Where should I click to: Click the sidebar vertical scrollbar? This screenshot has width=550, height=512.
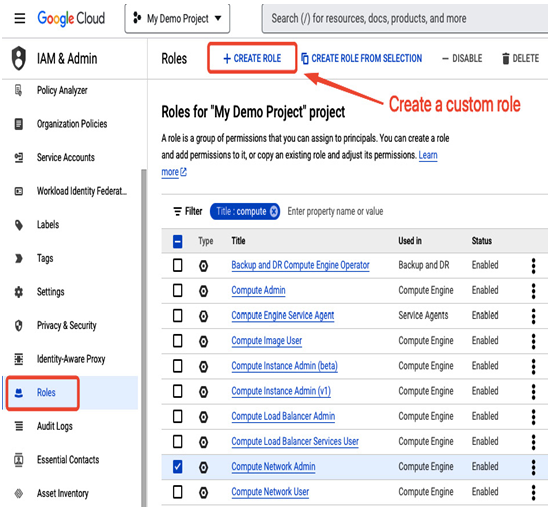pos(143,337)
